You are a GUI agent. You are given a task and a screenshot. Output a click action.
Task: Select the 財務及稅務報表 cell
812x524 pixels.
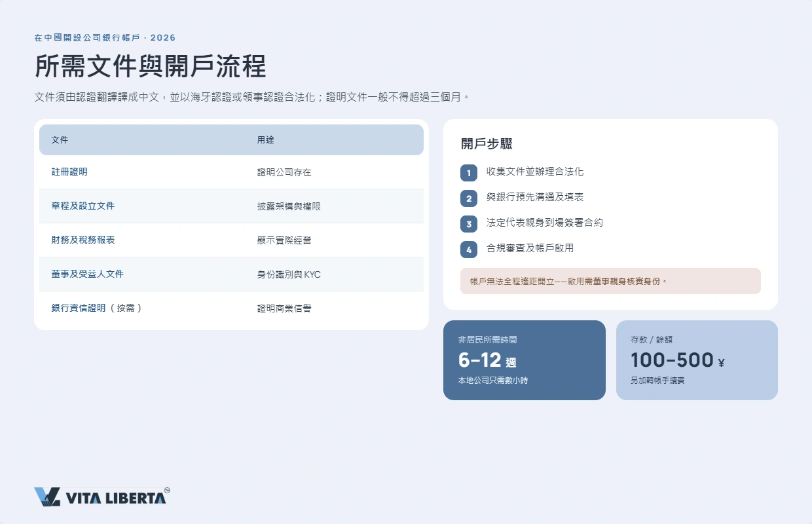(x=83, y=240)
